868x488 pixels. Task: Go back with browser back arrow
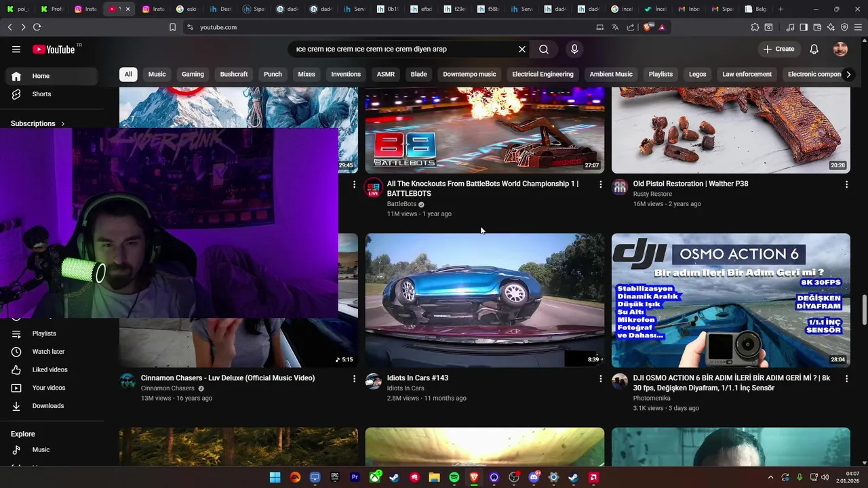coord(9,27)
